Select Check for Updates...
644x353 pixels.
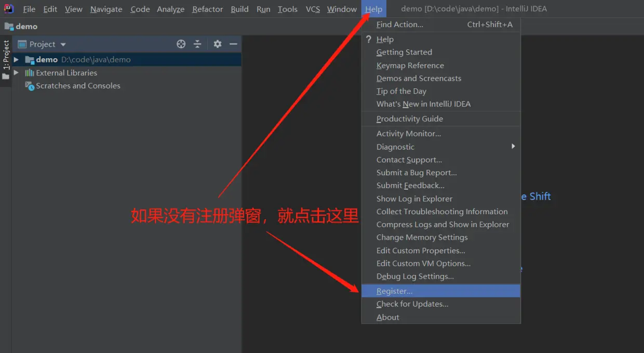(x=441, y=304)
